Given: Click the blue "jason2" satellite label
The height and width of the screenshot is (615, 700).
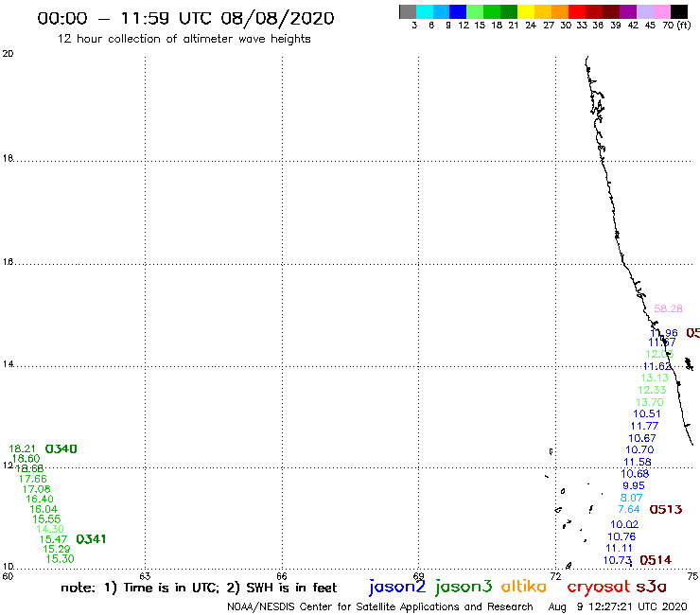Looking at the screenshot, I should click(397, 588).
